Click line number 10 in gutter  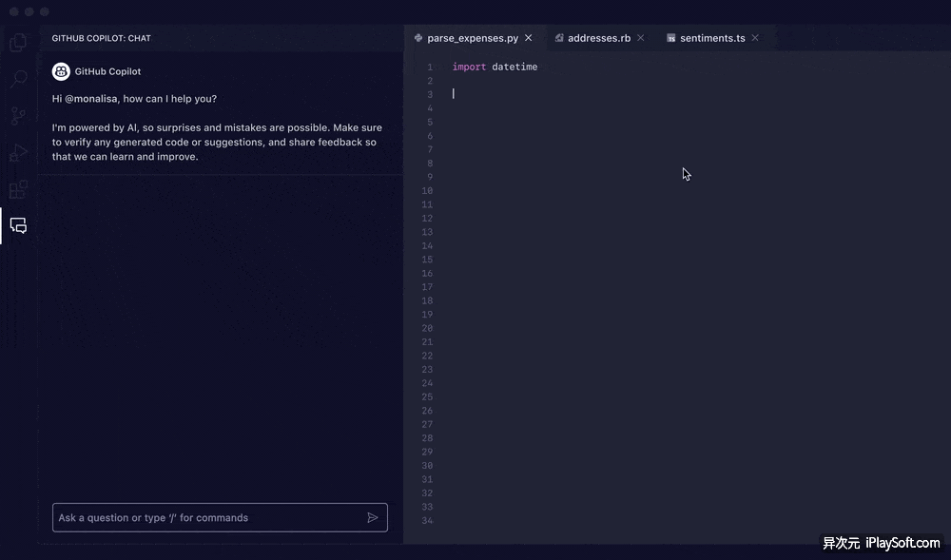tap(427, 191)
